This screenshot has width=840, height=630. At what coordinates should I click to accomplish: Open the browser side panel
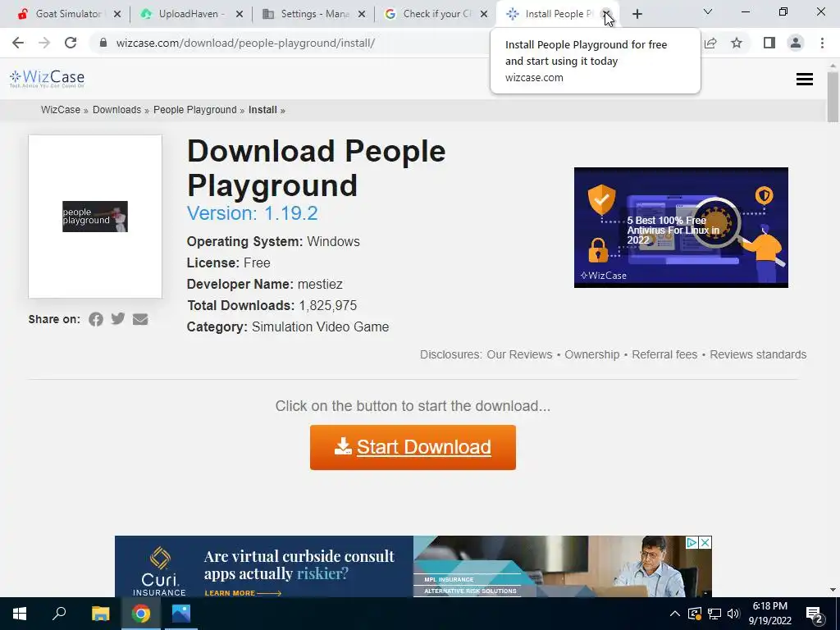point(769,43)
